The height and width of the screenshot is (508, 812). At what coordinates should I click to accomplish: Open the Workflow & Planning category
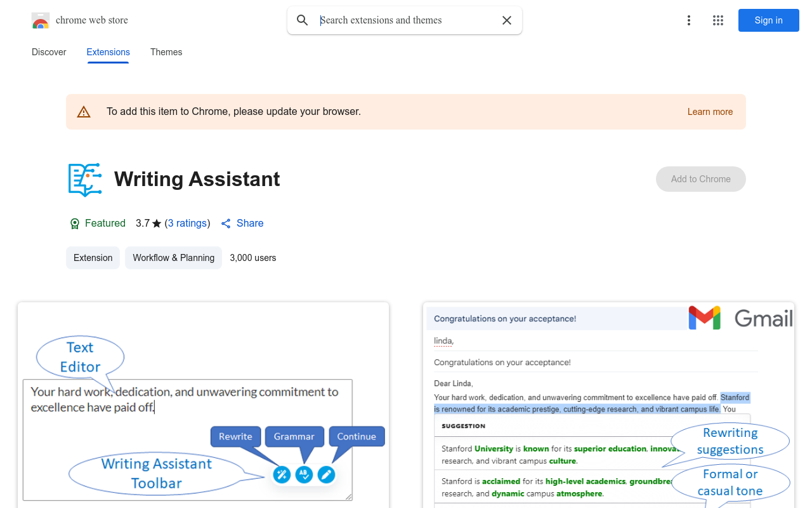(x=173, y=258)
